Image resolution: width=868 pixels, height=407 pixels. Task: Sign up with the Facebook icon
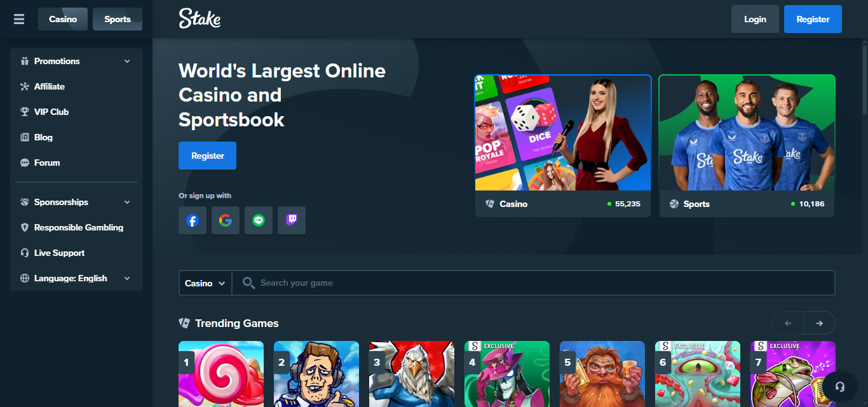pyautogui.click(x=193, y=220)
